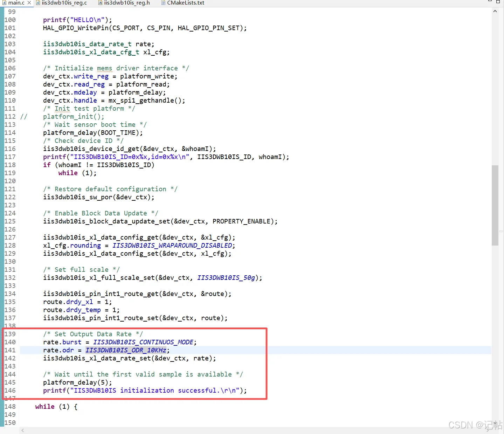Click the mx_spi1_gethandle() call
Viewport: 504px width, 434px height.
(146, 101)
